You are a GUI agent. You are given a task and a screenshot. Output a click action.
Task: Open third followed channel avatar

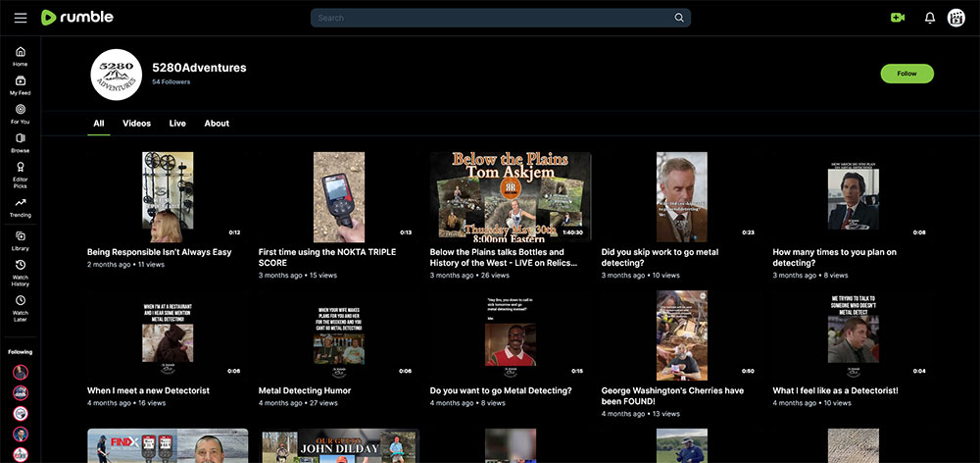pyautogui.click(x=21, y=414)
